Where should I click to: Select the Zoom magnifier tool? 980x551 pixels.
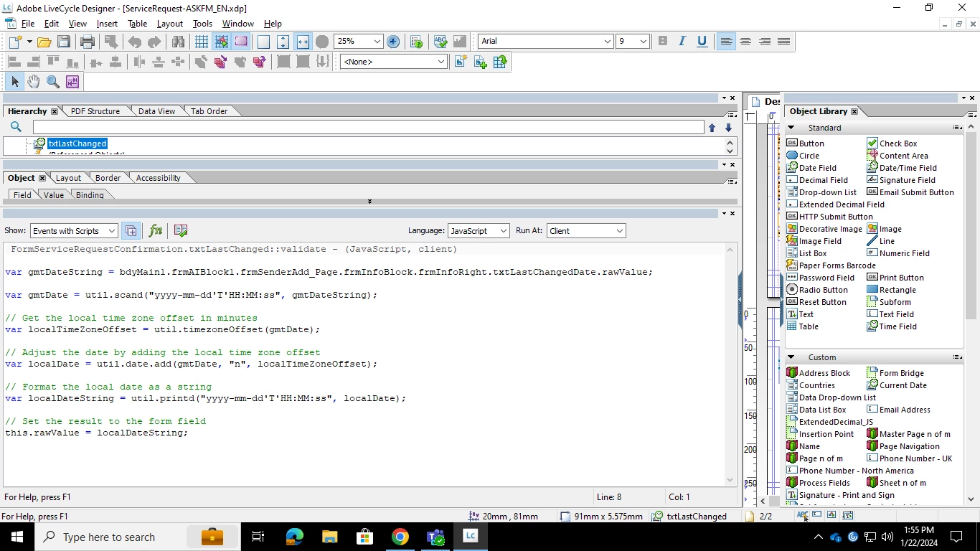coord(53,82)
